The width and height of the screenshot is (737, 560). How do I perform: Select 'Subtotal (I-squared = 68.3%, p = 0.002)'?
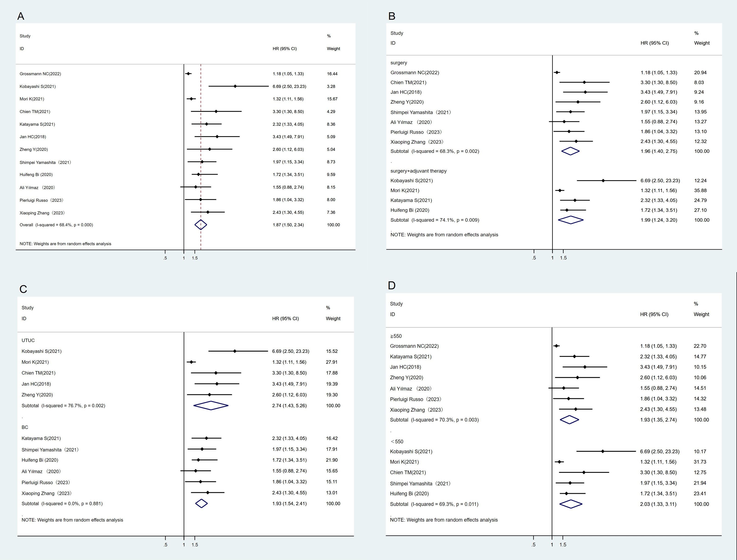[x=435, y=151]
